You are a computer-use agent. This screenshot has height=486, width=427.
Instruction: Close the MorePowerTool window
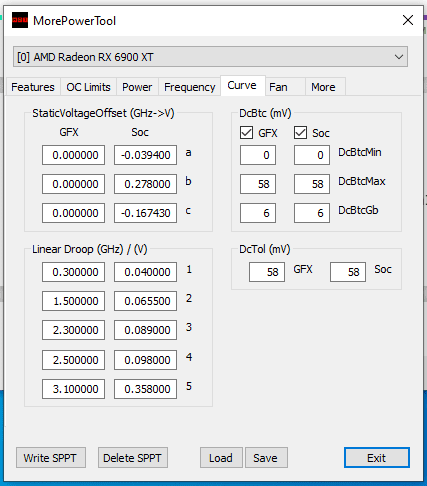408,20
